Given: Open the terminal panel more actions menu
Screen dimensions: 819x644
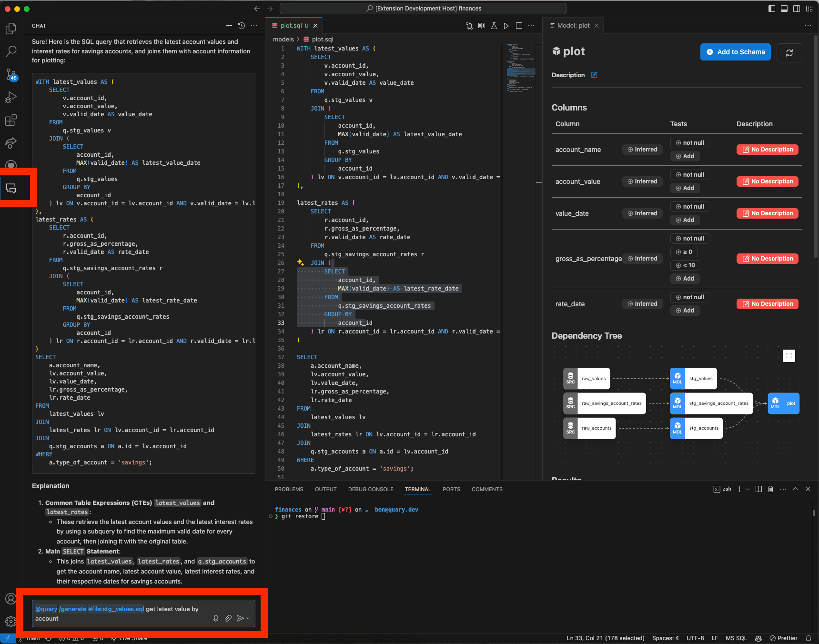Looking at the screenshot, I should 783,489.
